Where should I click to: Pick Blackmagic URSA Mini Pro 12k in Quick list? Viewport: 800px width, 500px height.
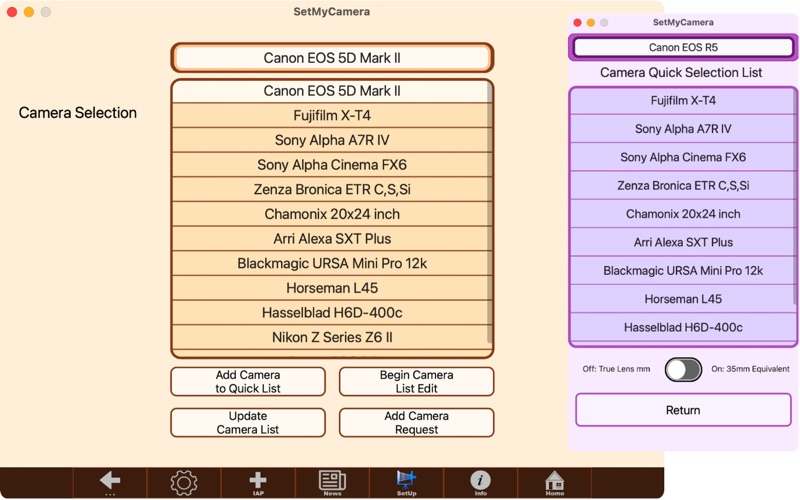(x=682, y=270)
